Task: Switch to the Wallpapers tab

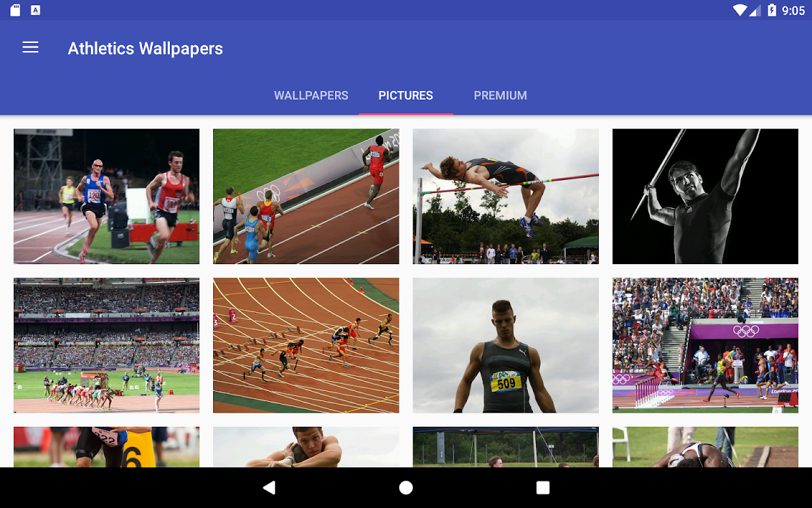Action: point(311,95)
